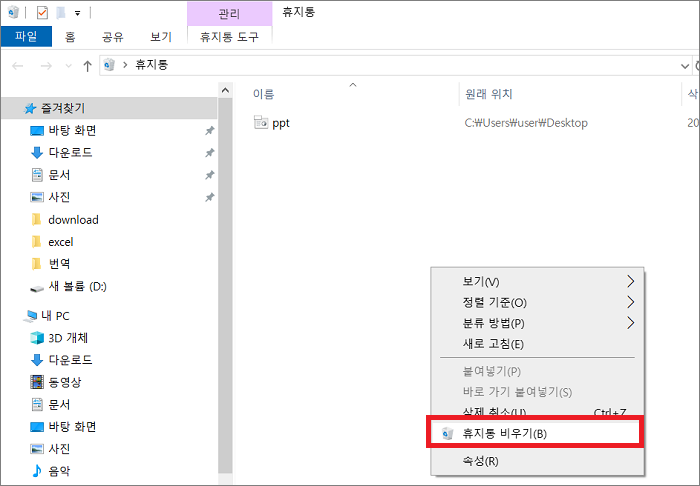700x486 pixels.
Task: Click the New Folder quick access icon
Action: pyautogui.click(x=61, y=13)
